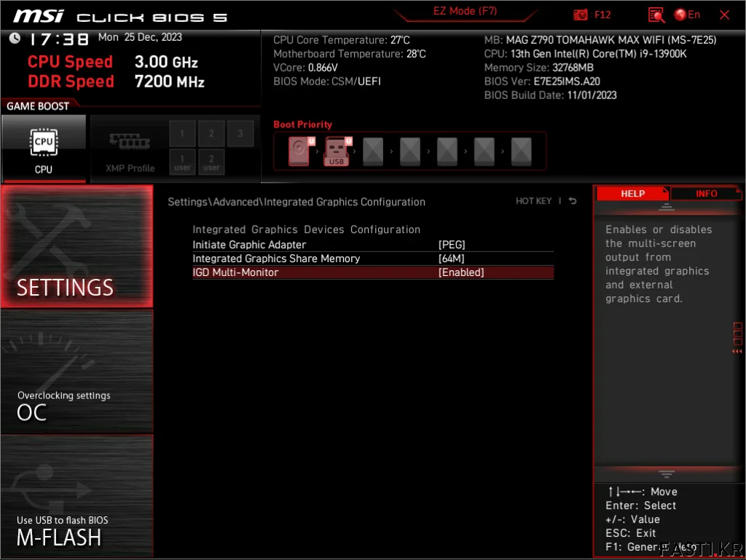Viewport: 746px width, 560px height.
Task: Select XMP profile 2
Action: 211,133
